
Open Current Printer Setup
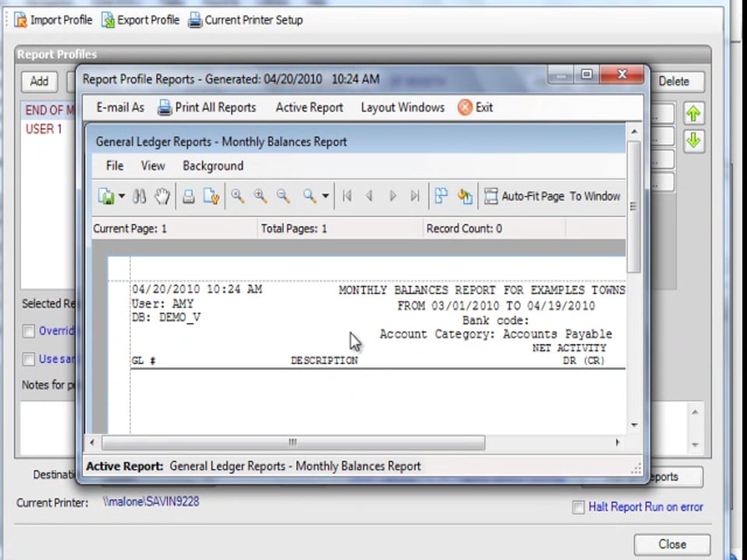[x=245, y=20]
